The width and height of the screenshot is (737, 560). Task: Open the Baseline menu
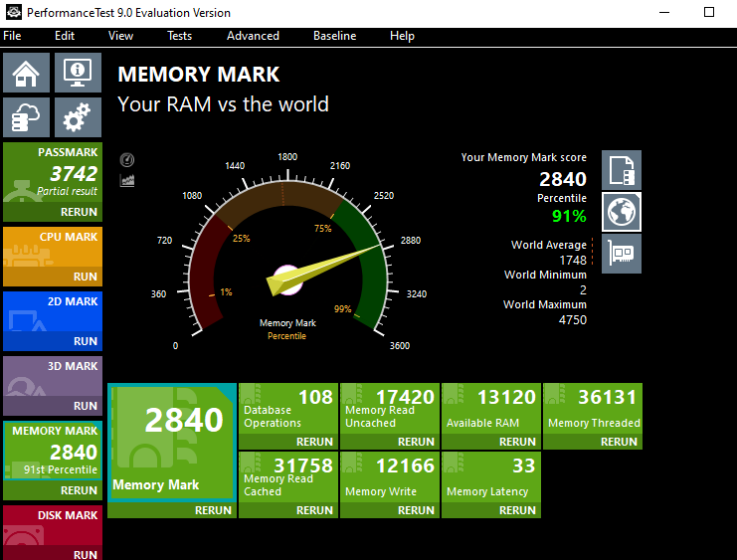tap(334, 36)
